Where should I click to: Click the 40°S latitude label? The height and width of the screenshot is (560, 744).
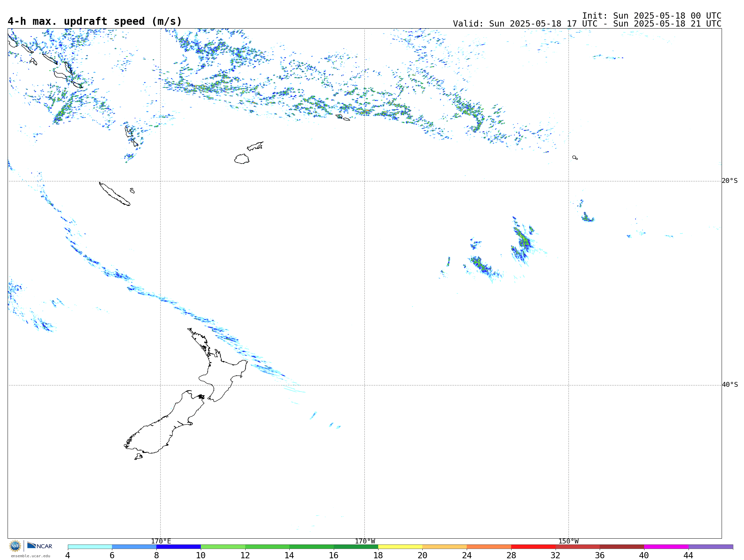pos(730,385)
